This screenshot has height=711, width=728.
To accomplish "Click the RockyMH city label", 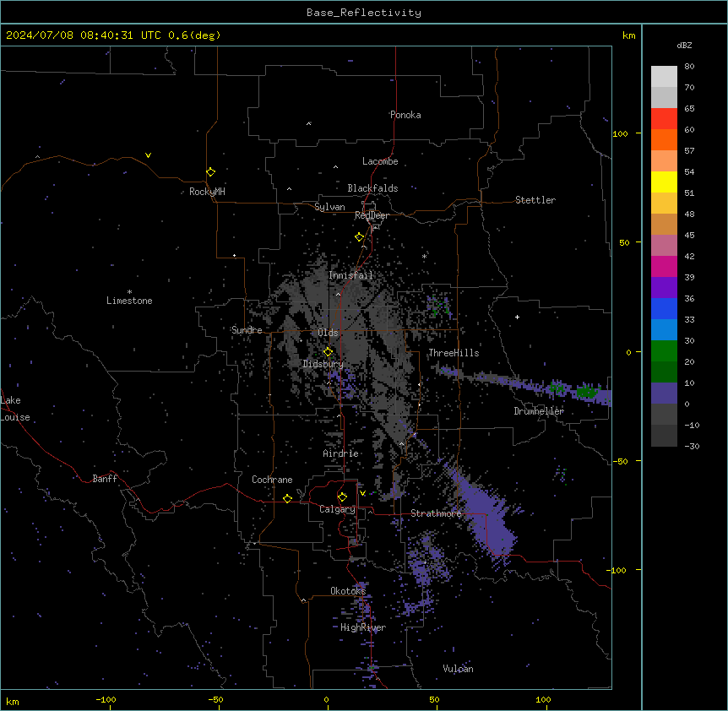I will [x=207, y=192].
